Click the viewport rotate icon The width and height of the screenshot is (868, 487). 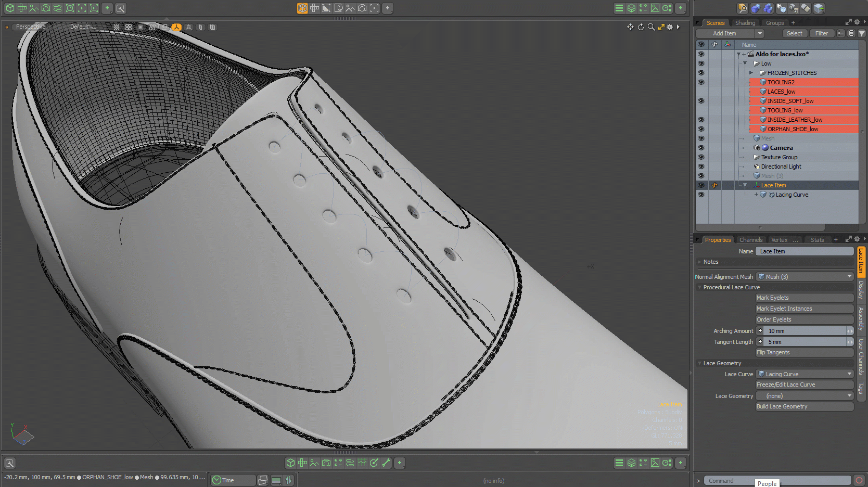tap(641, 27)
